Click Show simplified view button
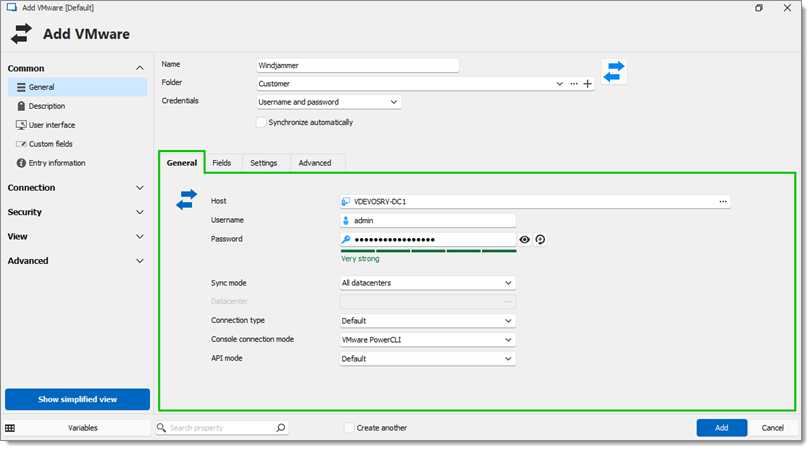This screenshot has width=812, height=451. [78, 399]
